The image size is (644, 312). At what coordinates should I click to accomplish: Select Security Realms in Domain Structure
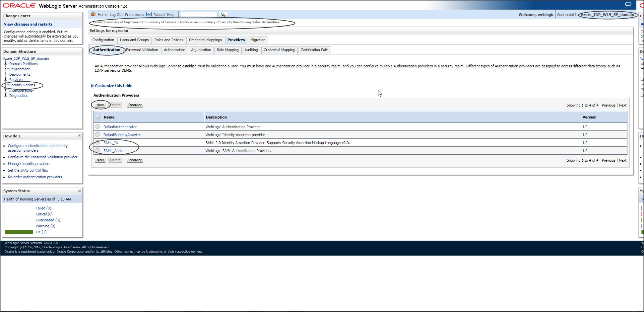pos(22,85)
